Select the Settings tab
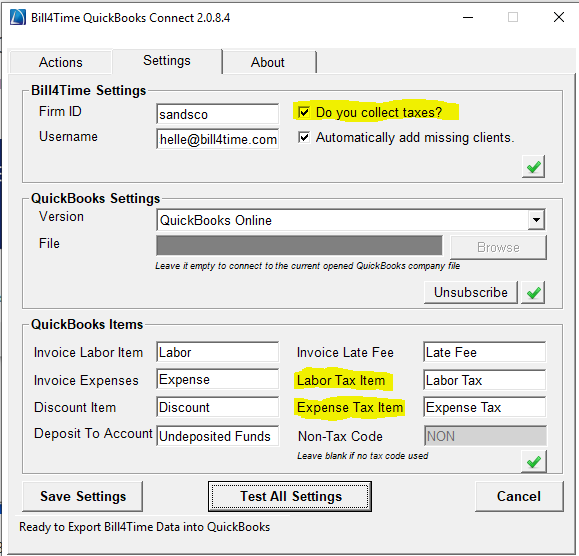The width and height of the screenshot is (579, 556). pos(167,61)
